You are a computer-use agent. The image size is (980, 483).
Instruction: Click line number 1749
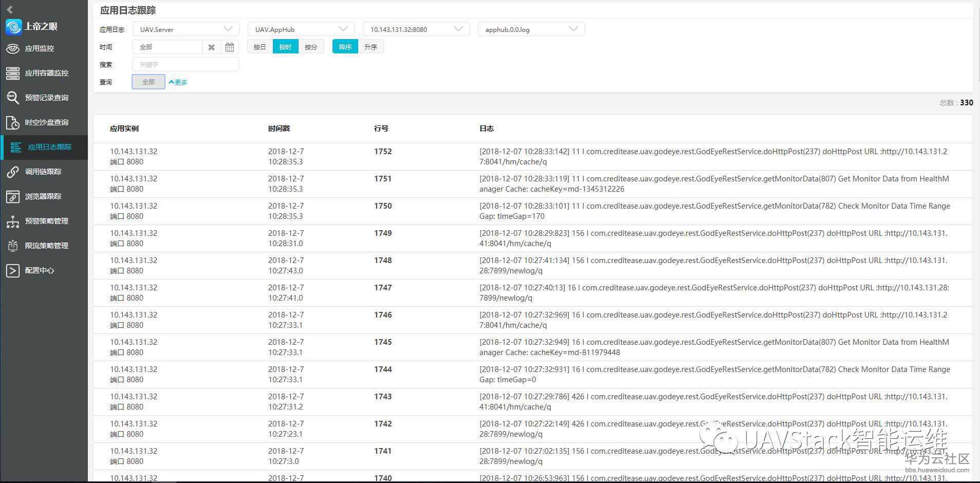pos(383,233)
